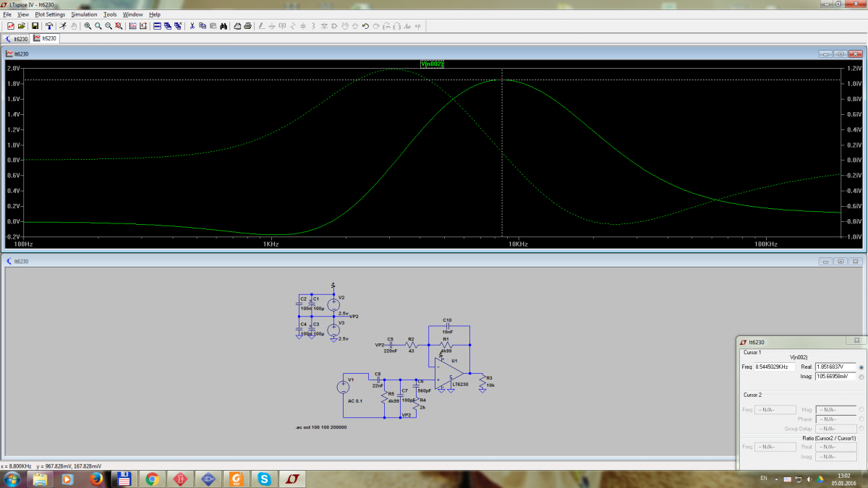
Task: Click the Tile Windows icon
Action: pyautogui.click(x=157, y=26)
